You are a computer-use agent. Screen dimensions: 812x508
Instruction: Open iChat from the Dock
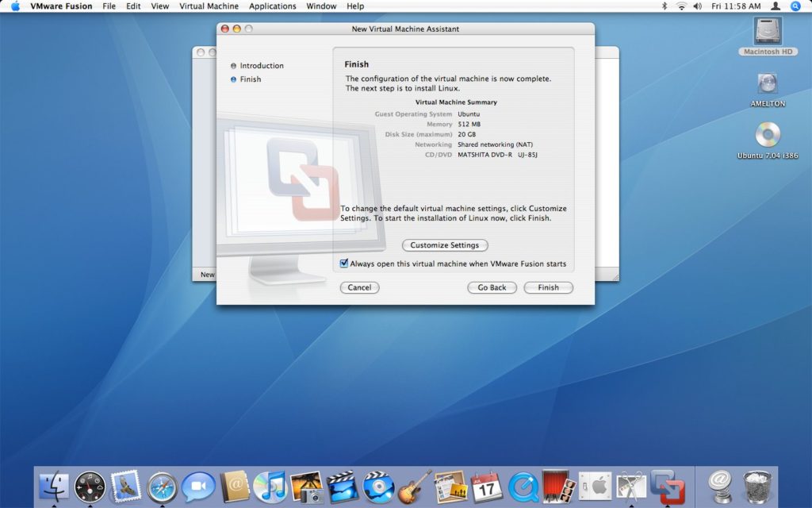pyautogui.click(x=198, y=487)
